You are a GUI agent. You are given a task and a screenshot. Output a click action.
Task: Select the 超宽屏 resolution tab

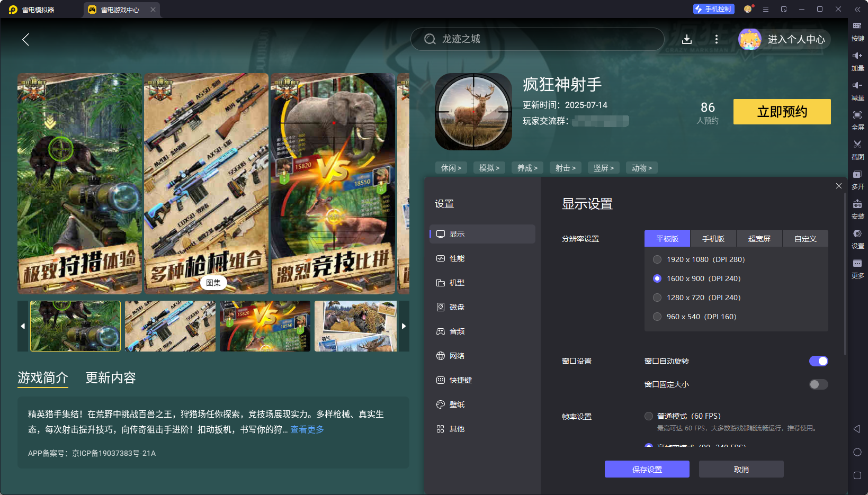(759, 239)
